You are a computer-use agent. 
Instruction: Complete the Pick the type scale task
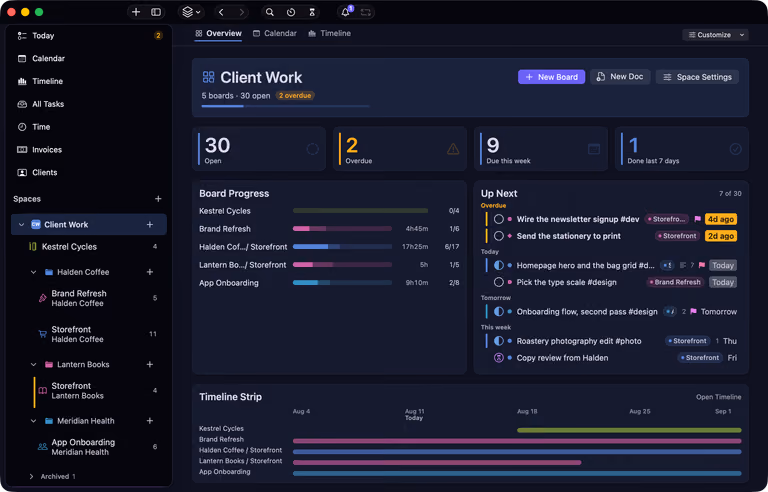pyautogui.click(x=499, y=282)
